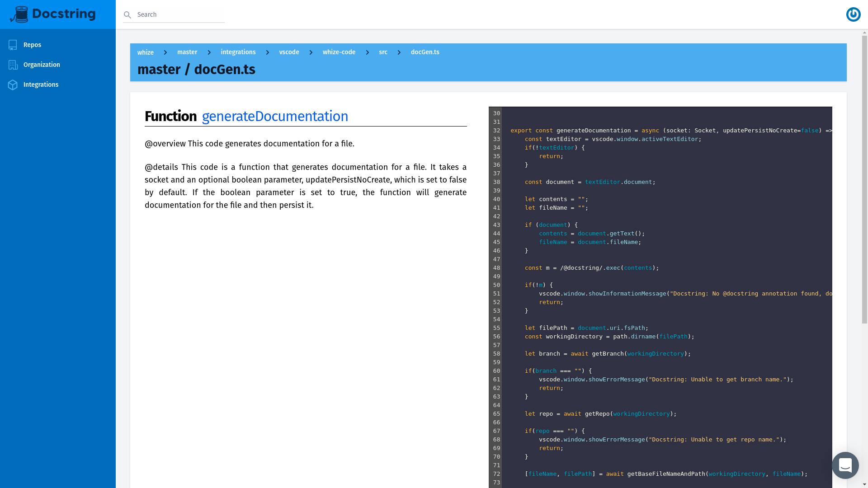Click the chevron after whize breadcrumb

tap(165, 52)
